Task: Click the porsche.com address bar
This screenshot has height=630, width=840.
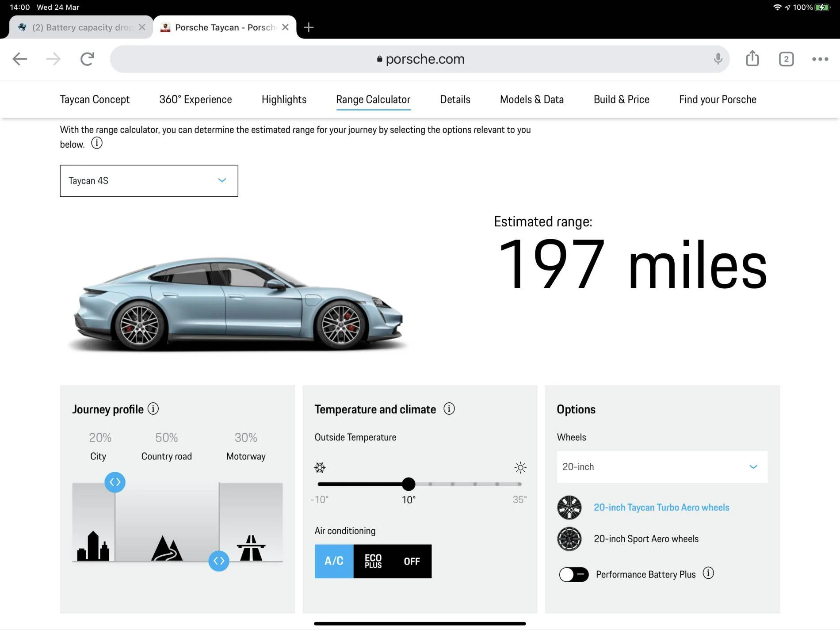Action: click(x=420, y=59)
